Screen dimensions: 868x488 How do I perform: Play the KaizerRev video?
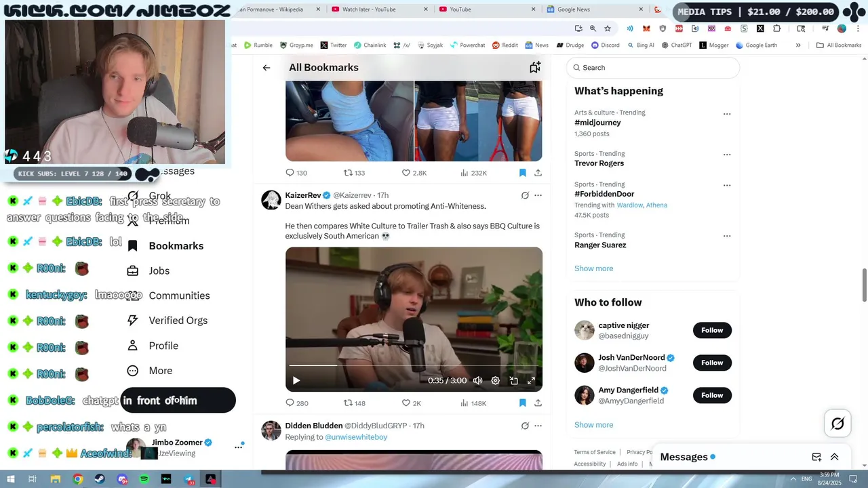296,380
